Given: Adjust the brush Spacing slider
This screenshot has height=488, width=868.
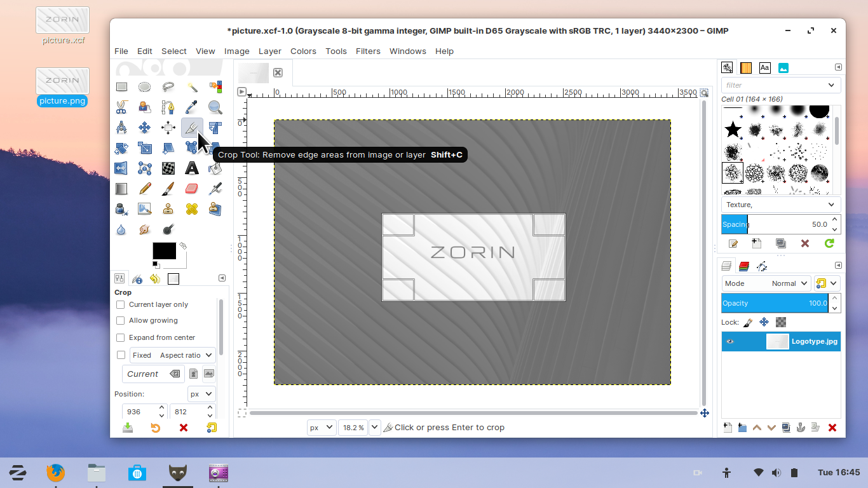Looking at the screenshot, I should (x=775, y=224).
